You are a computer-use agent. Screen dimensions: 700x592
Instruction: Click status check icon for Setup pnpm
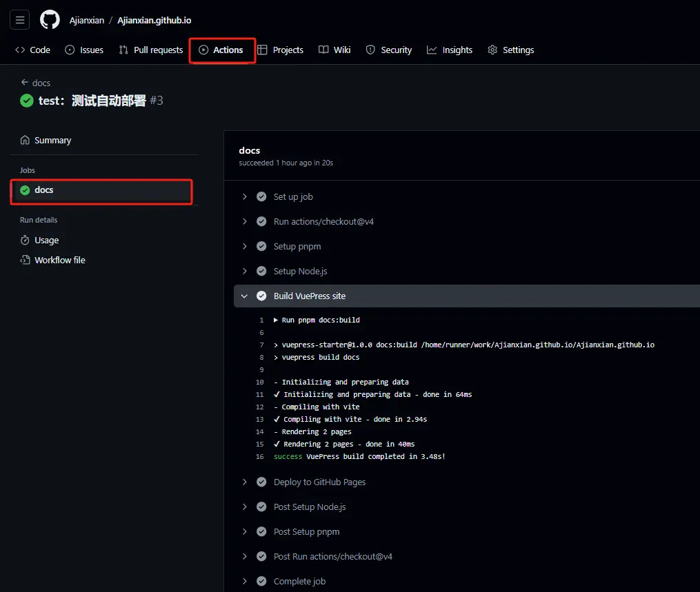[261, 246]
